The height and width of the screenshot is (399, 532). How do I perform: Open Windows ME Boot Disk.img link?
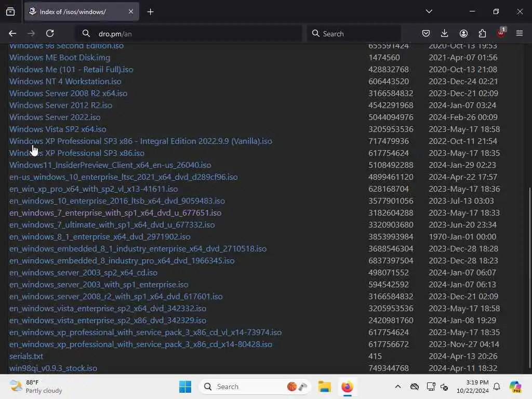[60, 57]
